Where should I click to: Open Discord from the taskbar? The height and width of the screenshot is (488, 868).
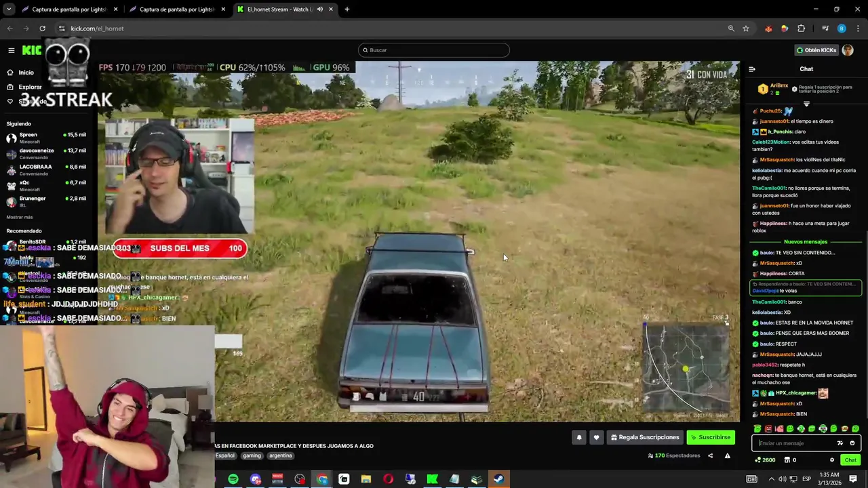tap(256, 479)
